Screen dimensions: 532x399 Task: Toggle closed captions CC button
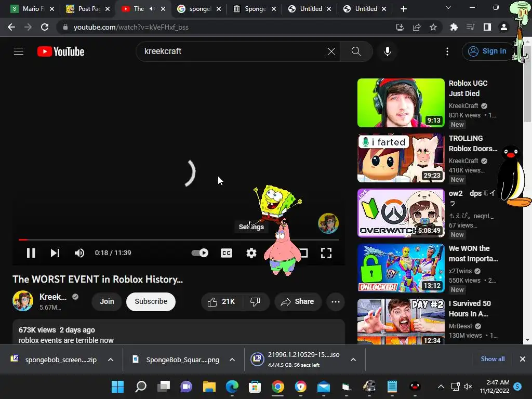[x=227, y=253]
